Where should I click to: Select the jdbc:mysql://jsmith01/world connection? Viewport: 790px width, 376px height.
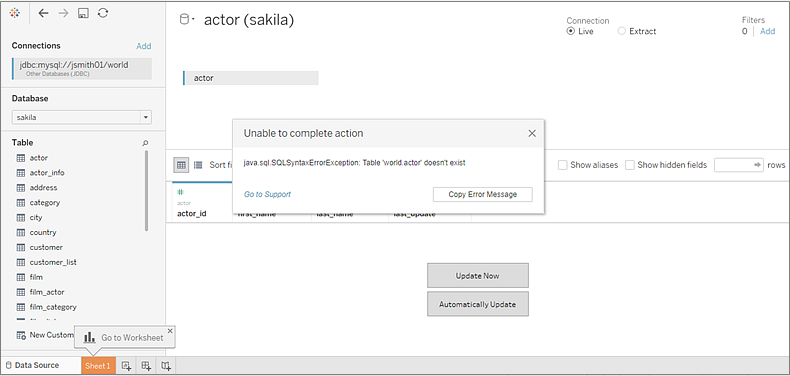pos(82,69)
